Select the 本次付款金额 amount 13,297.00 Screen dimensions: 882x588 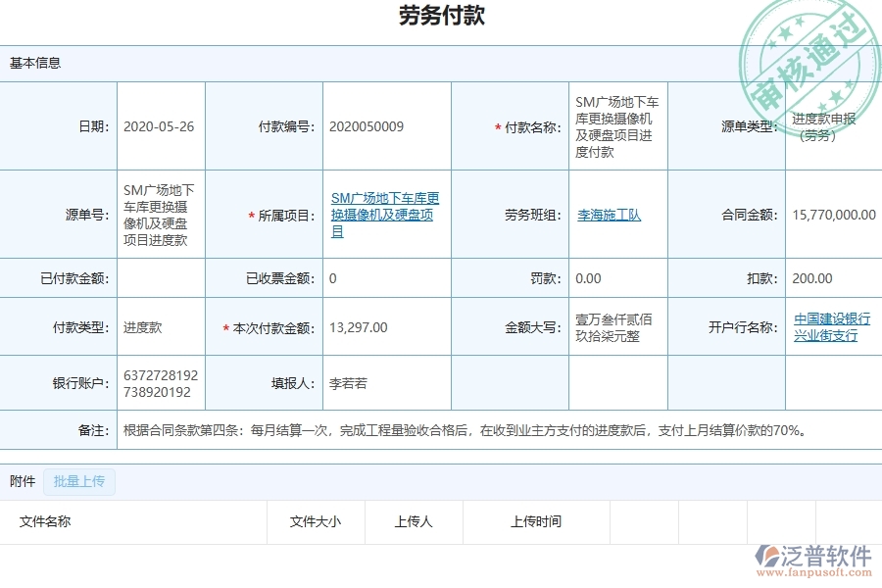(x=356, y=327)
